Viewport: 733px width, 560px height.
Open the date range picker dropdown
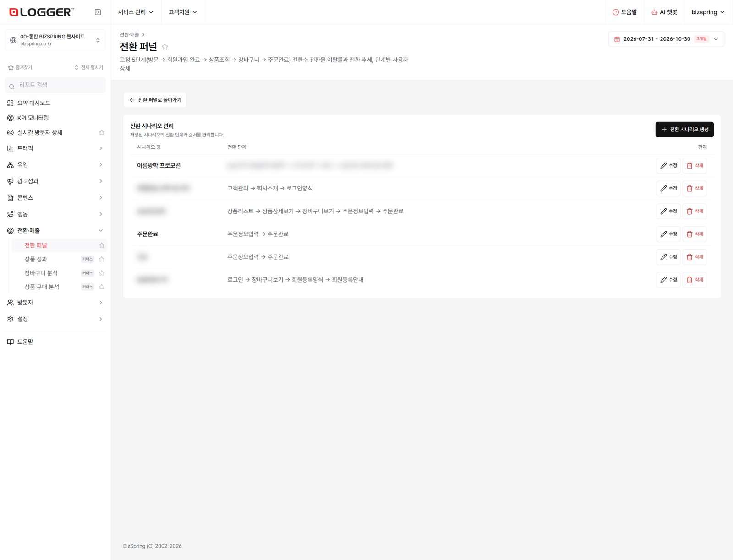tap(666, 39)
